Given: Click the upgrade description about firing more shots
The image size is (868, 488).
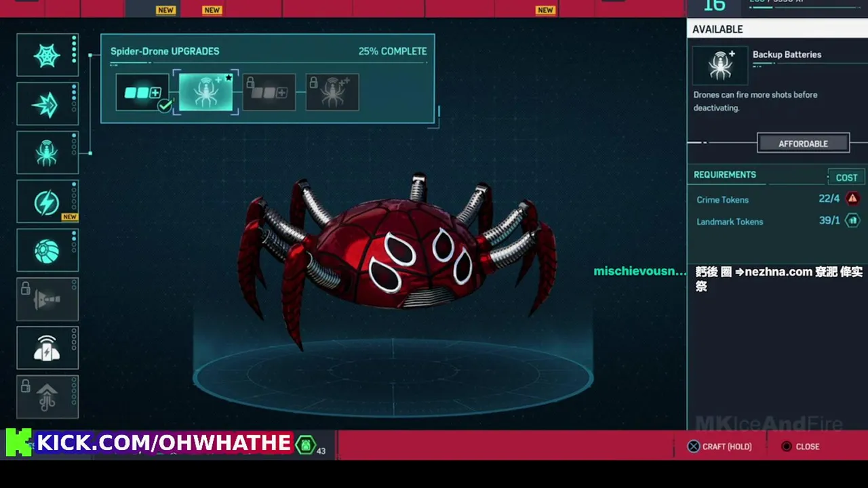Looking at the screenshot, I should tap(755, 101).
